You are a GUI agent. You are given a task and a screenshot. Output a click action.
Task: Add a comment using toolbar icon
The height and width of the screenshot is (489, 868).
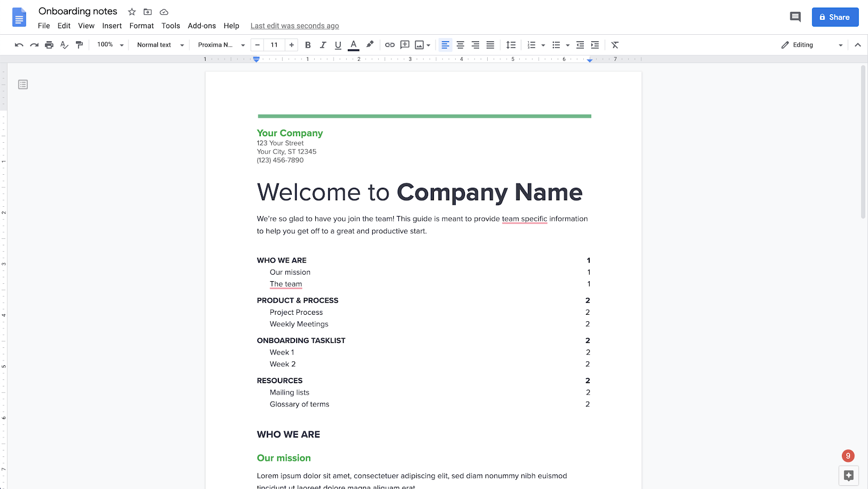405,45
